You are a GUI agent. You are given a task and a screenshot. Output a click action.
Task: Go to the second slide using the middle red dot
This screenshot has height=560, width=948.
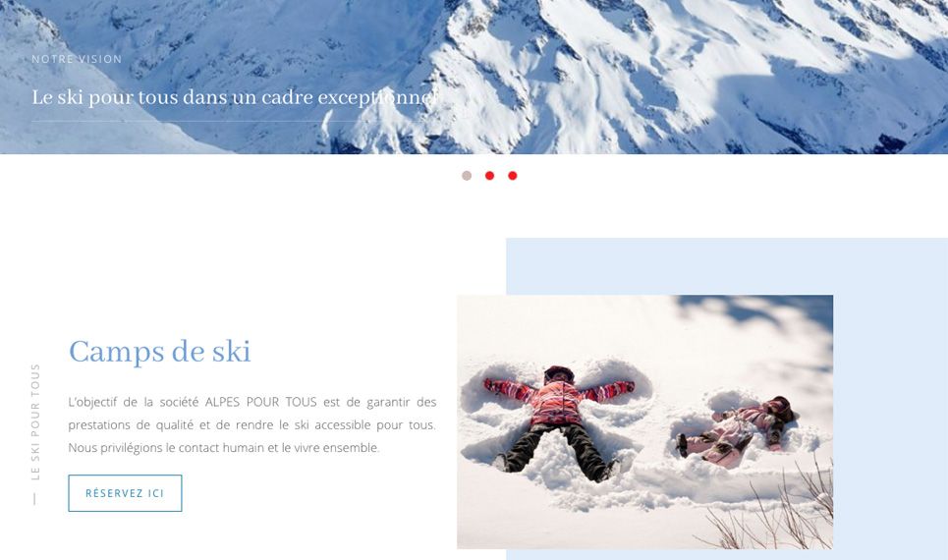489,176
